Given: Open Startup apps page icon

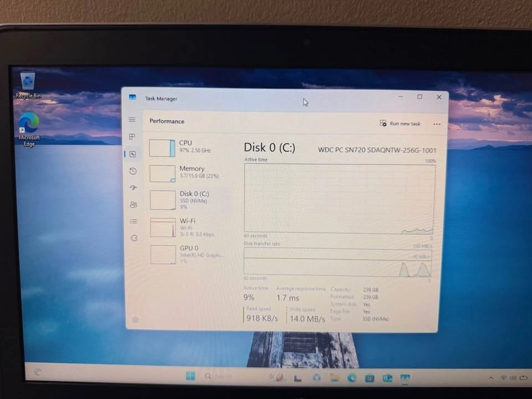Looking at the screenshot, I should pyautogui.click(x=133, y=188).
